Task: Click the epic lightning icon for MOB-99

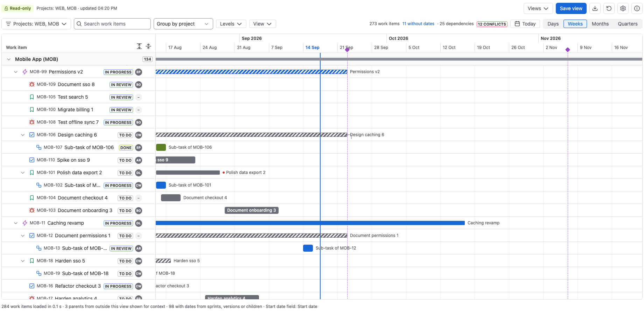Action: [25, 72]
